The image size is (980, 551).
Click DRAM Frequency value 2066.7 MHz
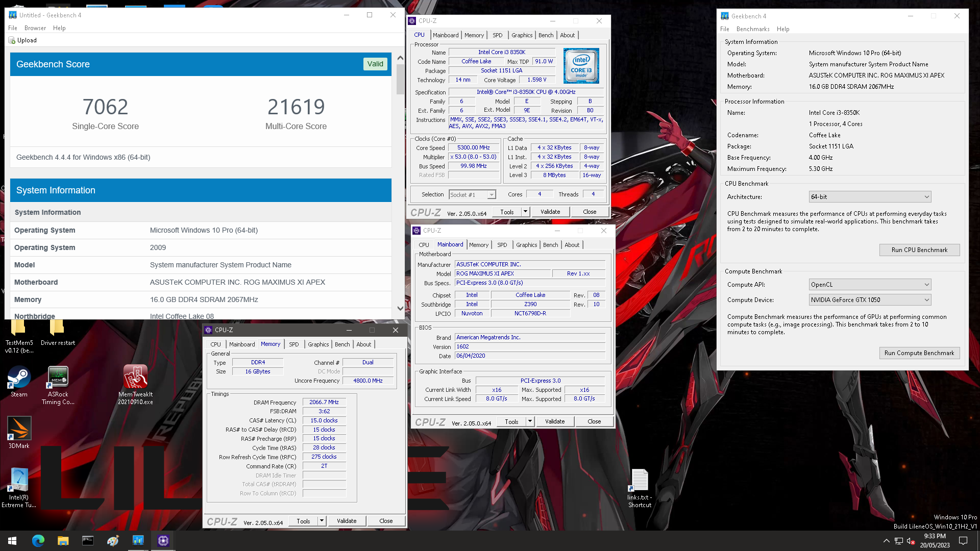pyautogui.click(x=324, y=403)
